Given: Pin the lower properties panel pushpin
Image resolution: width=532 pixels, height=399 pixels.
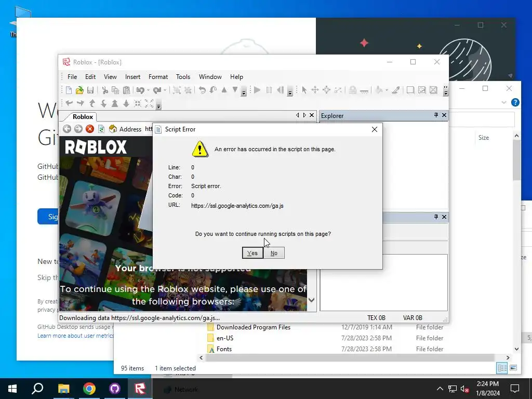Looking at the screenshot, I should 436,217.
